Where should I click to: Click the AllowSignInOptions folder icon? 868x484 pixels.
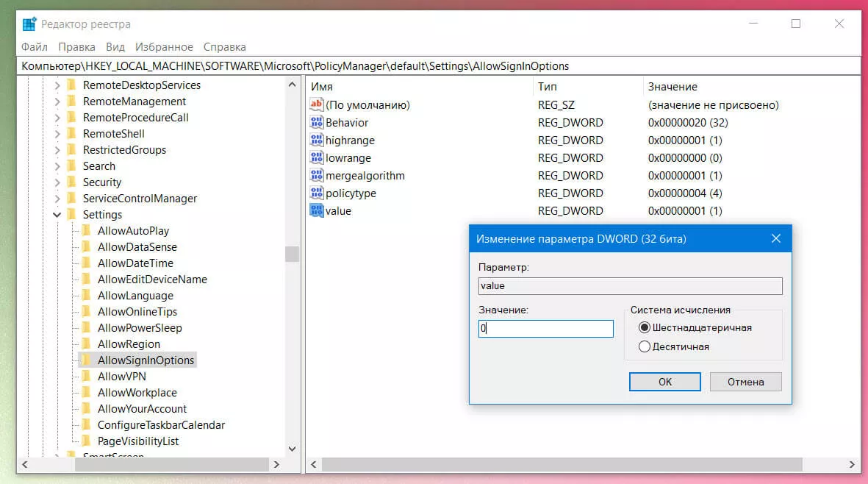pyautogui.click(x=87, y=360)
